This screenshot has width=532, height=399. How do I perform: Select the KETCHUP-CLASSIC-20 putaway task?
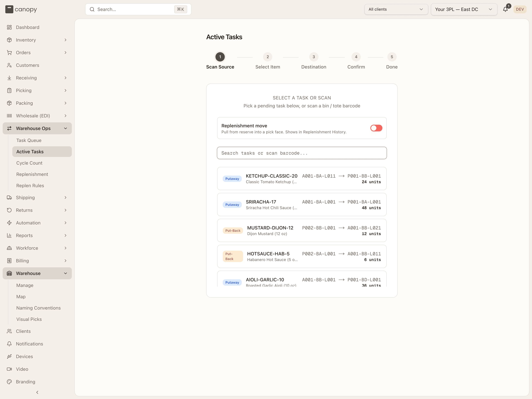pyautogui.click(x=302, y=179)
